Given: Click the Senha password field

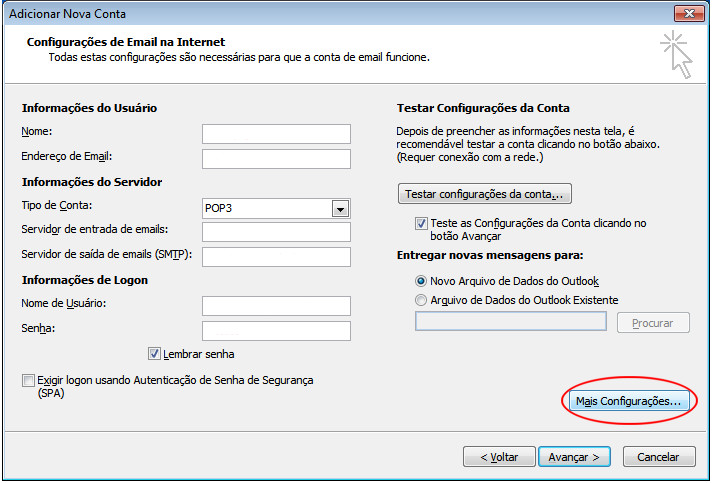Looking at the screenshot, I should pos(276,331).
